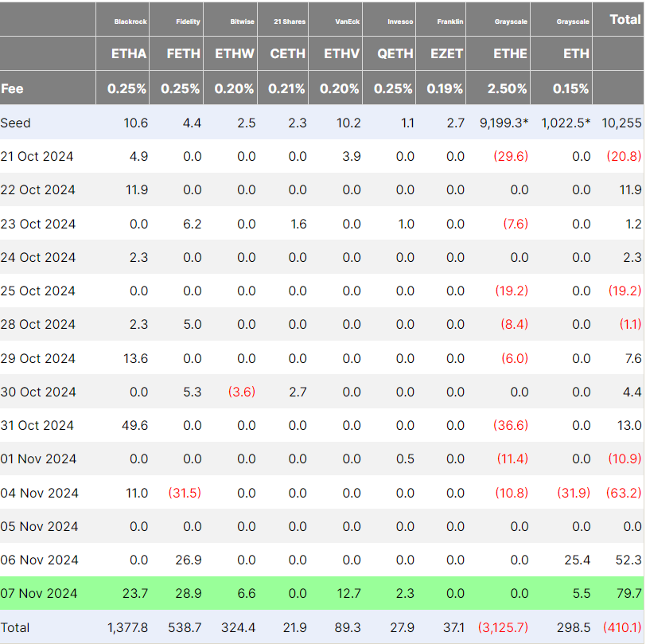Select the ETHE ticker header cell

click(510, 53)
